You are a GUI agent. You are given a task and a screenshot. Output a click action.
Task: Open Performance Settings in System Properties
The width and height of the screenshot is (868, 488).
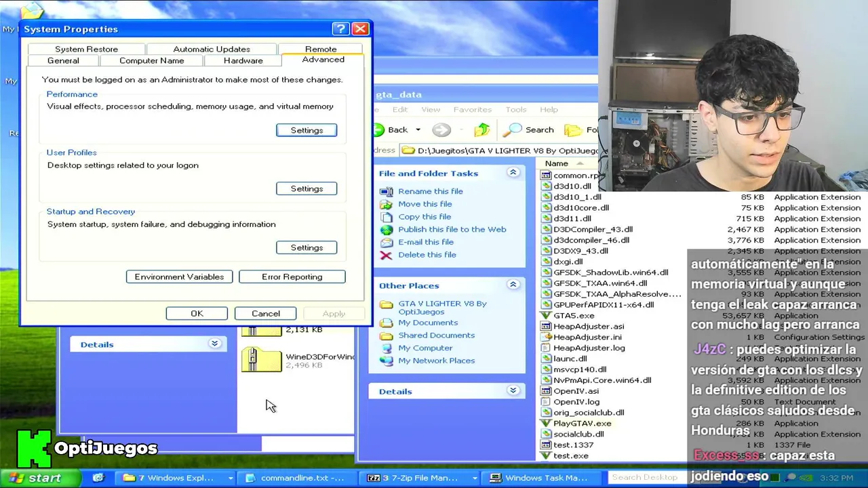tap(307, 130)
